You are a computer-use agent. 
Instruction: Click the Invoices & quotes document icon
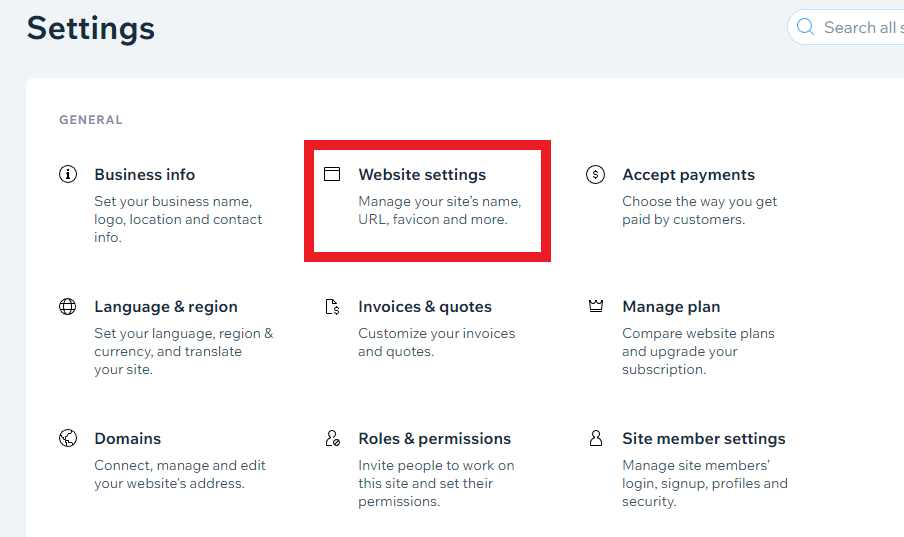pyautogui.click(x=332, y=307)
